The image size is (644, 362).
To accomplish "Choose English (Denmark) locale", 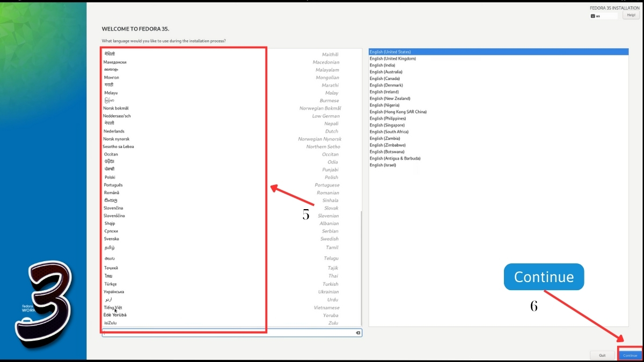I will coord(499,85).
